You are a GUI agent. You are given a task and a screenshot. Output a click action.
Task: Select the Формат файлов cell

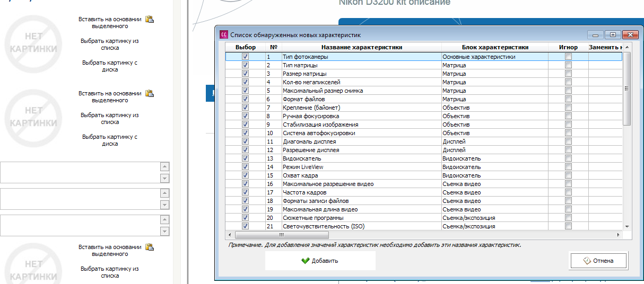pos(361,99)
